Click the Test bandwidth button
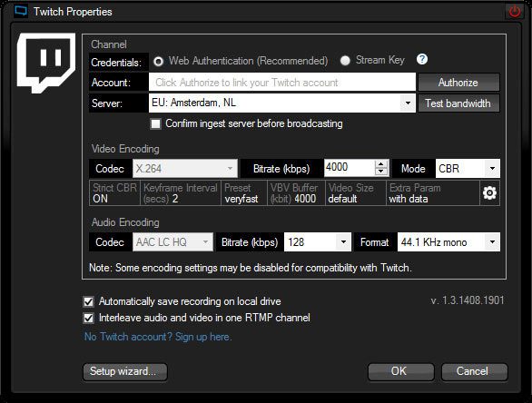Image resolution: width=532 pixels, height=403 pixels. (x=458, y=103)
